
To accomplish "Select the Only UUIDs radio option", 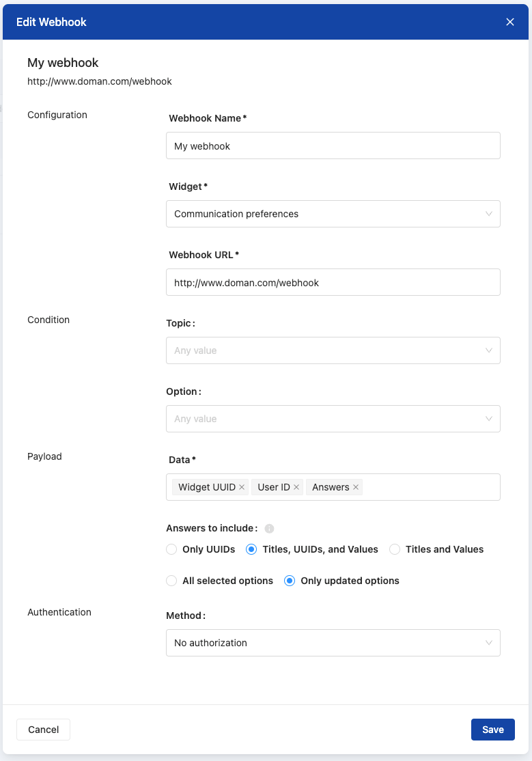I will pos(171,549).
